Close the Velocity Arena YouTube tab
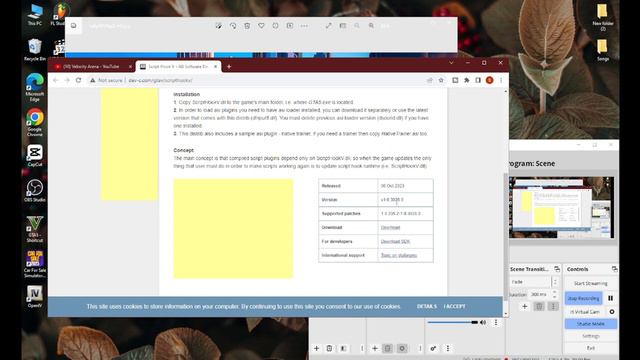 131,67
